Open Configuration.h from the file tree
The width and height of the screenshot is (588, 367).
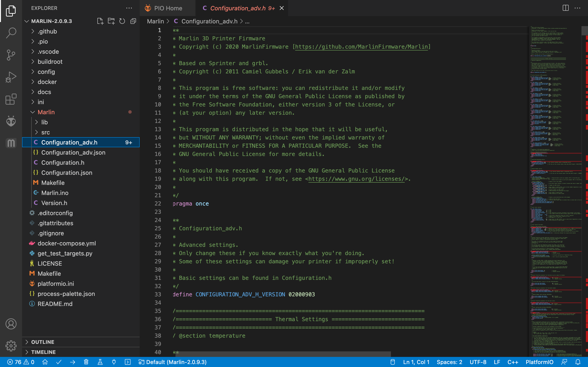pyautogui.click(x=63, y=163)
